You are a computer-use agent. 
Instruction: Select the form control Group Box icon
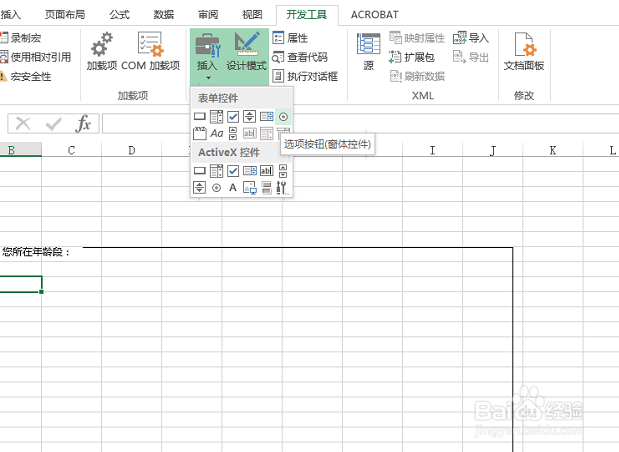coord(200,133)
